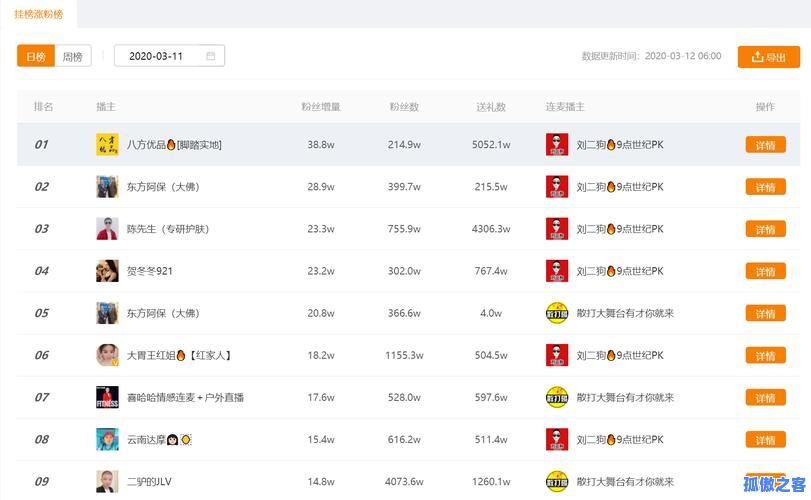Click rank 02 东方阿保 avatar
The height and width of the screenshot is (500, 811).
pyautogui.click(x=107, y=187)
